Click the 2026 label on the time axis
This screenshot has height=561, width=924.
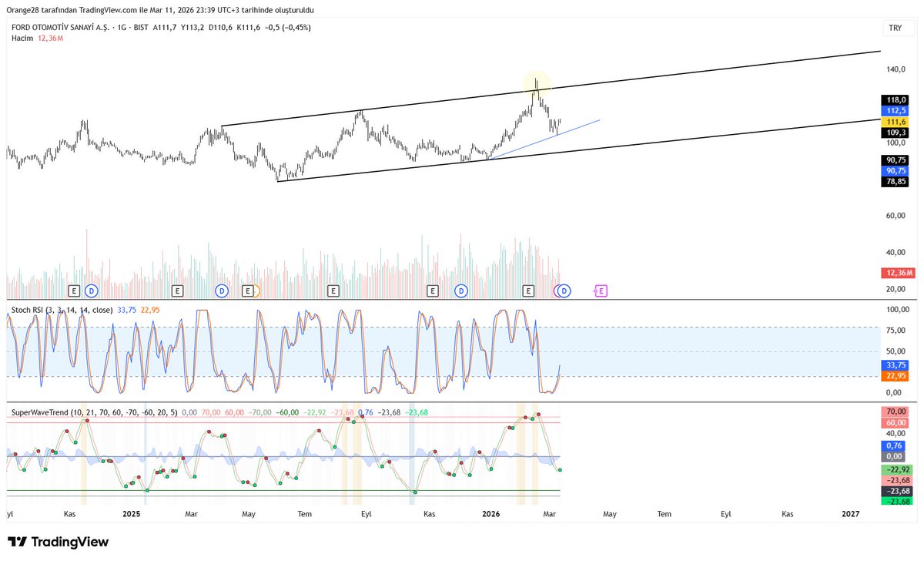(x=491, y=513)
